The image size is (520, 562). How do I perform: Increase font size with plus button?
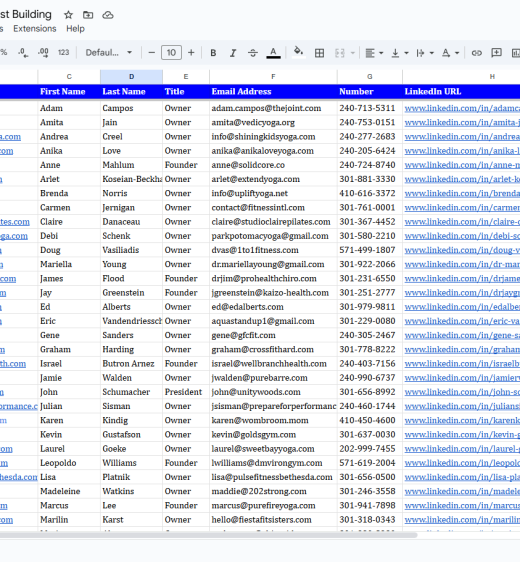[x=191, y=53]
